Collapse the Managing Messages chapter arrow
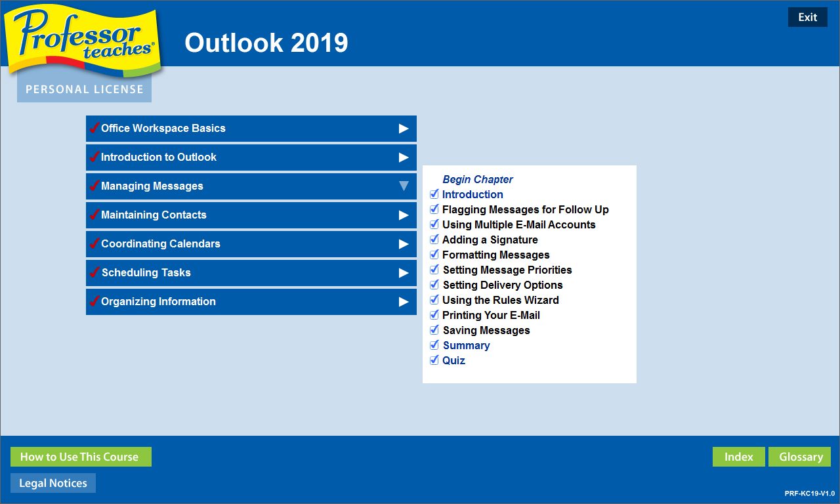The image size is (840, 504). coord(404,186)
